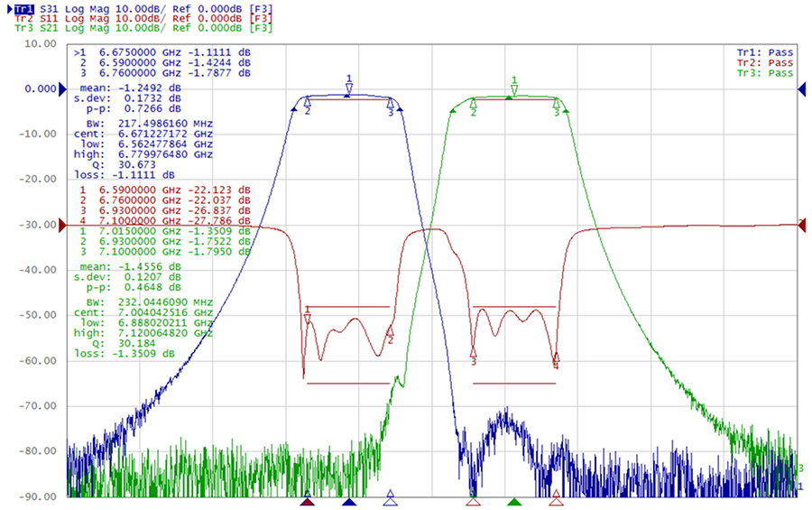
Task: Select marker 1 at blue S31 passband peak
Action: pyautogui.click(x=349, y=87)
